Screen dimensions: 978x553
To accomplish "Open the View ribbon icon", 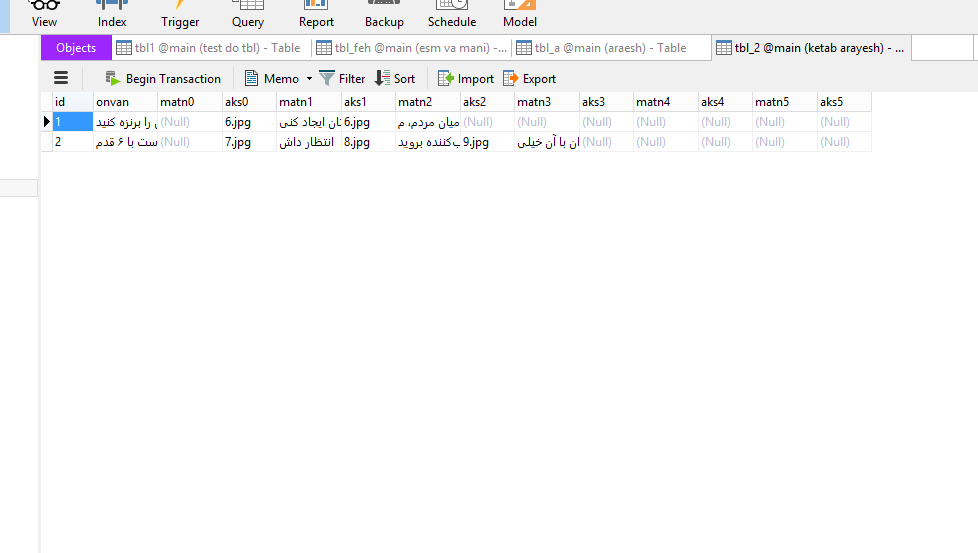I will (44, 13).
